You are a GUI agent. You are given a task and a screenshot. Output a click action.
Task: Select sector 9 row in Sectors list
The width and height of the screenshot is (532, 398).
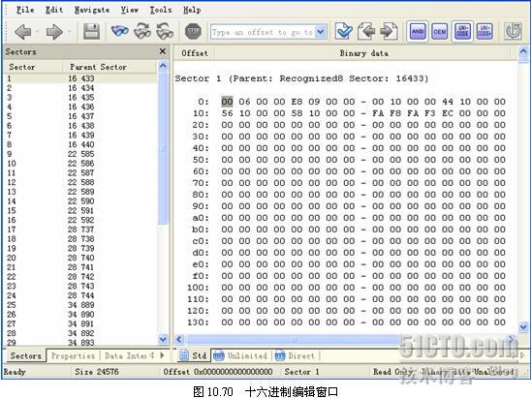pyautogui.click(x=80, y=154)
